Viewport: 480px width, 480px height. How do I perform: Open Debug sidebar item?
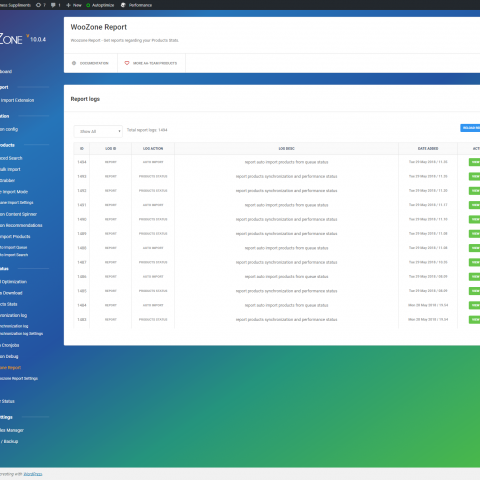point(9,356)
